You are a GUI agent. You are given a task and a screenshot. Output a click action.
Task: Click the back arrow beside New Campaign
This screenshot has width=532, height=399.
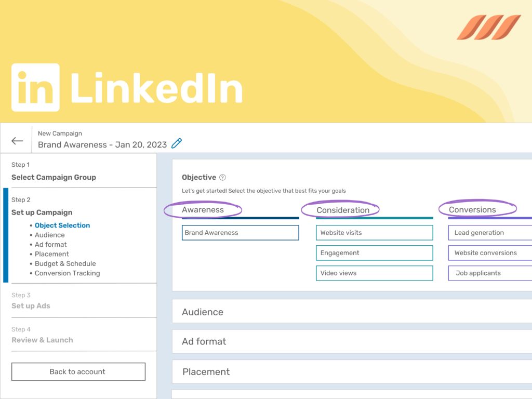pyautogui.click(x=17, y=140)
